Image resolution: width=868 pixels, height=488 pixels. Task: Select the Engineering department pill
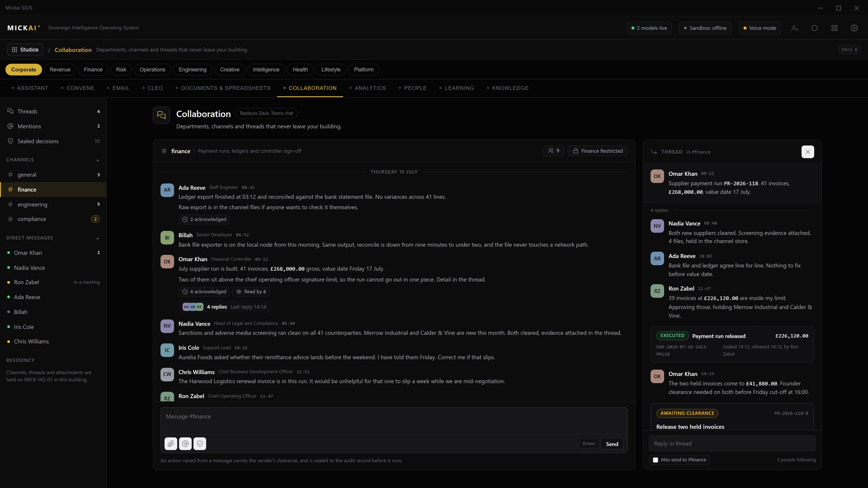click(x=193, y=69)
